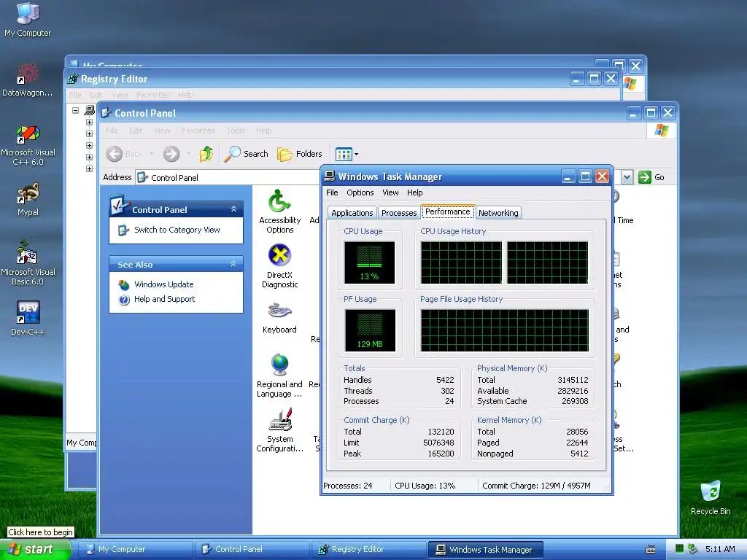Open the address bar dropdown arrow
747x560 pixels.
tap(627, 177)
